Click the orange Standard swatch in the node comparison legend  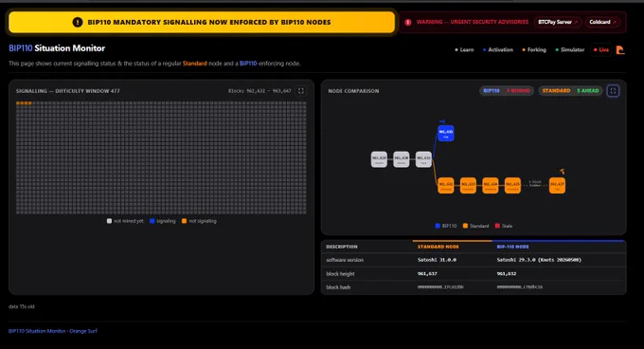pos(465,226)
